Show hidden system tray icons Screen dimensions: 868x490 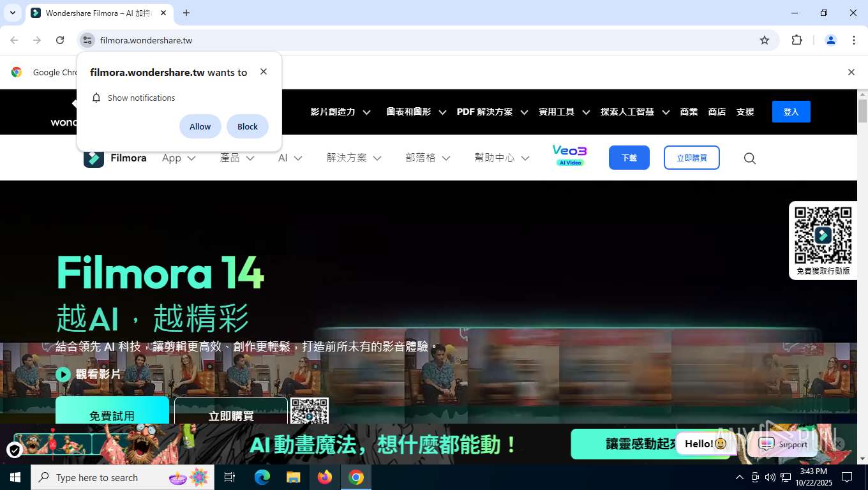740,477
